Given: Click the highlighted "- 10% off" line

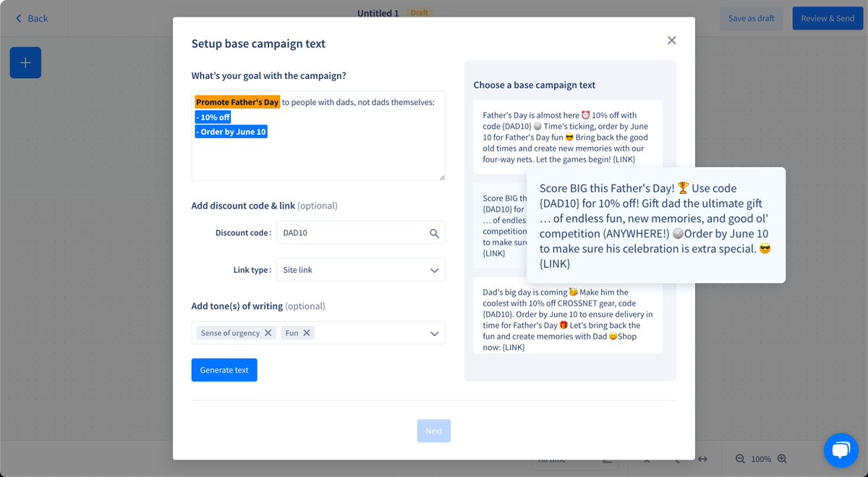Looking at the screenshot, I should [213, 117].
